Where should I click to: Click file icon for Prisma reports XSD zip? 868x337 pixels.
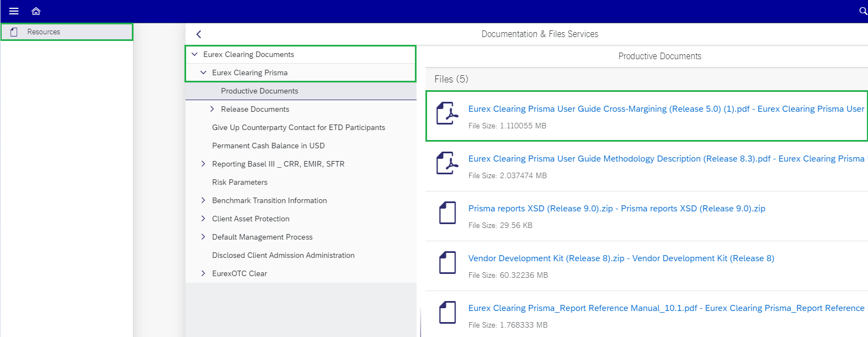(x=446, y=213)
